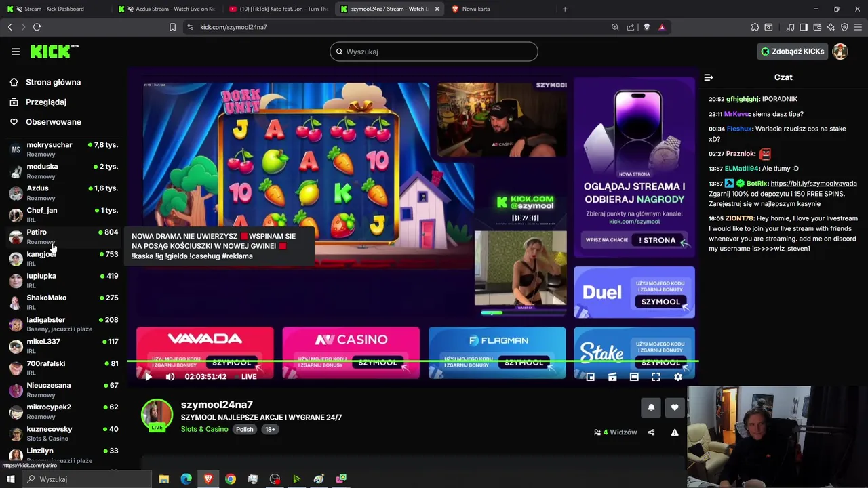Open Brave Wallet icon
The width and height of the screenshot is (868, 488).
(x=817, y=27)
